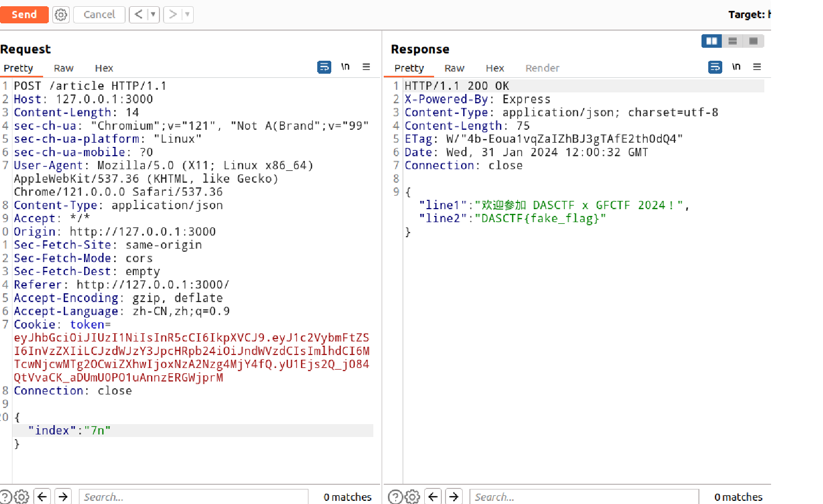Click the POST /article HTTP/1.1 line
Screen dimensions: 823x504
tap(90, 86)
